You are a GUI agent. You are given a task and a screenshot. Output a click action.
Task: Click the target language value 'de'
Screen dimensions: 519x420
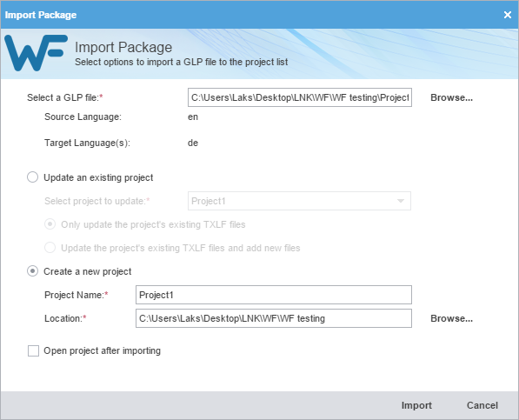(193, 143)
